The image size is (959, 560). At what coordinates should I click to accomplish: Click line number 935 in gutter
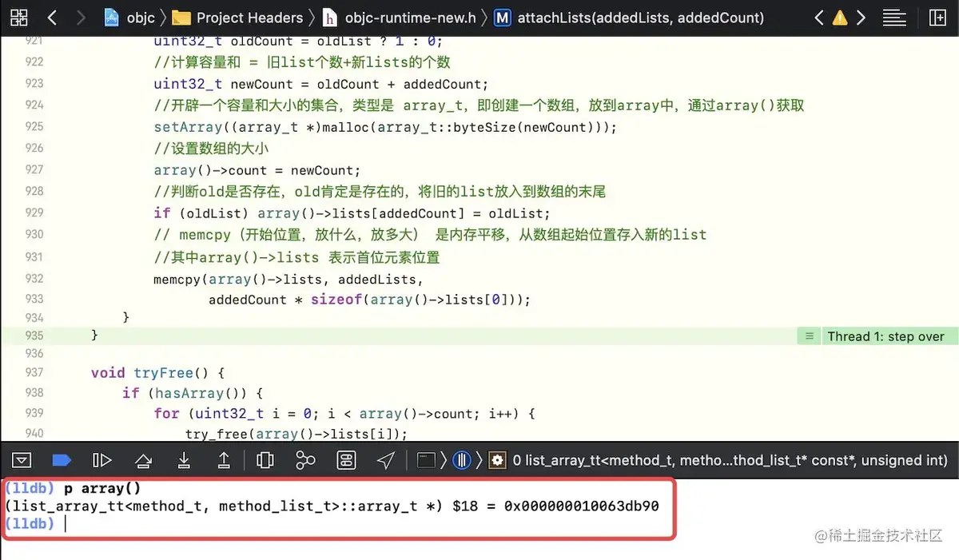click(34, 336)
